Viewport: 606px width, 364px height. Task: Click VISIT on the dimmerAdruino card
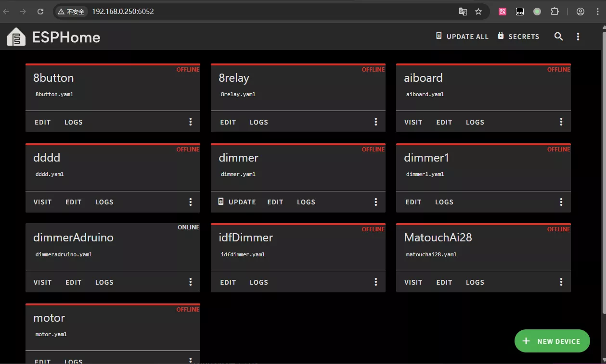42,282
